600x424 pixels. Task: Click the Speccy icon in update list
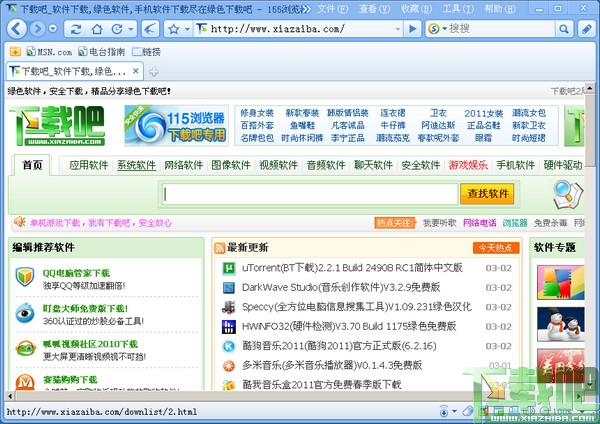pyautogui.click(x=229, y=307)
